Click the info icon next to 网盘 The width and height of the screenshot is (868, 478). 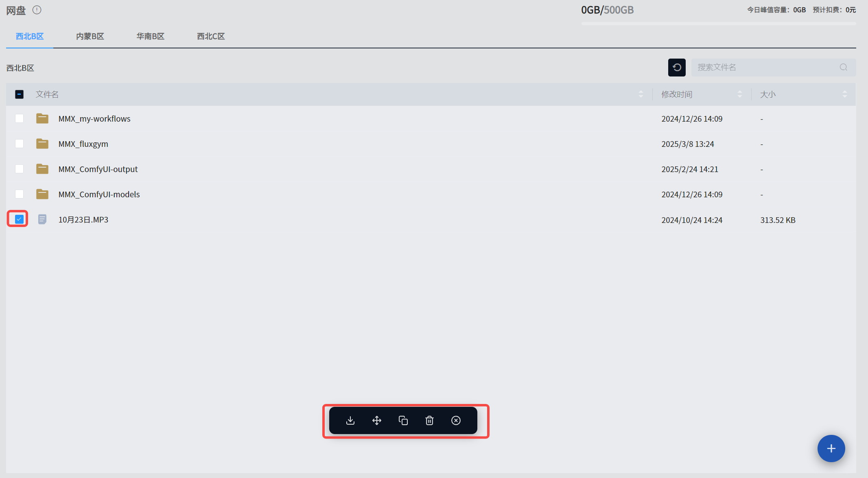point(37,10)
